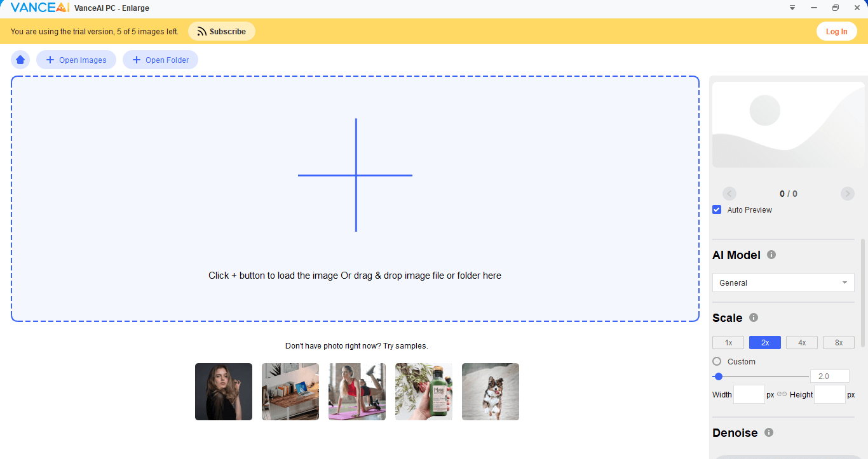Click the RSS icon on the Subscribe button
The width and height of the screenshot is (868, 459).
(x=201, y=30)
